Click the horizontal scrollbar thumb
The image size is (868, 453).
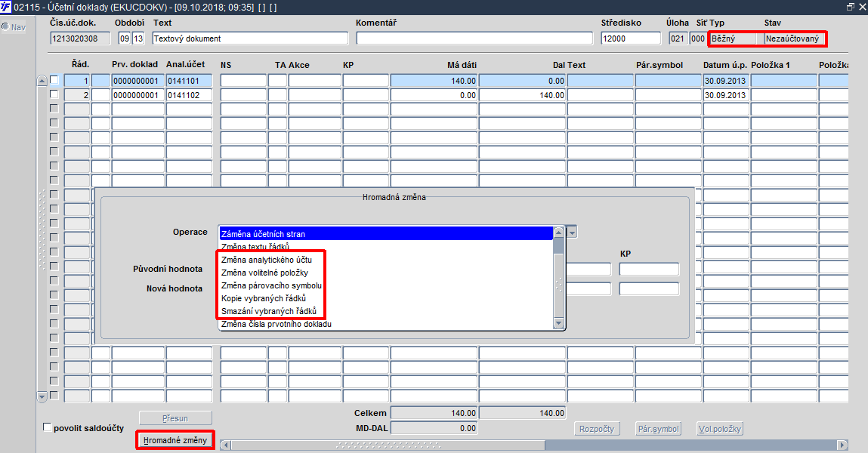point(388,445)
